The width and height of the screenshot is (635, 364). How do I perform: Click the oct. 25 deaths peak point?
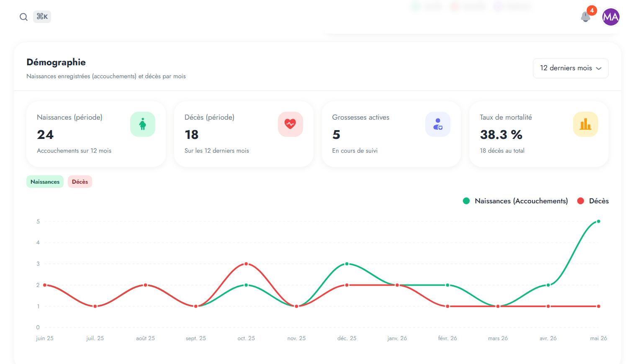[246, 264]
